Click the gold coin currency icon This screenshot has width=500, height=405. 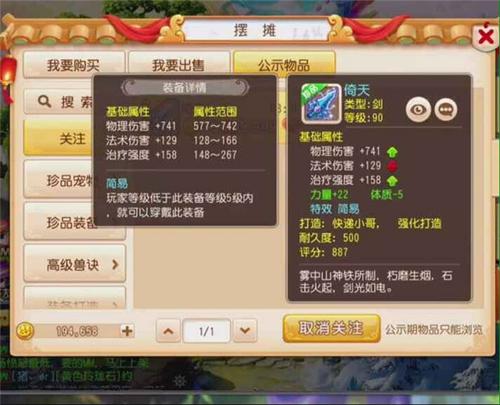25,330
